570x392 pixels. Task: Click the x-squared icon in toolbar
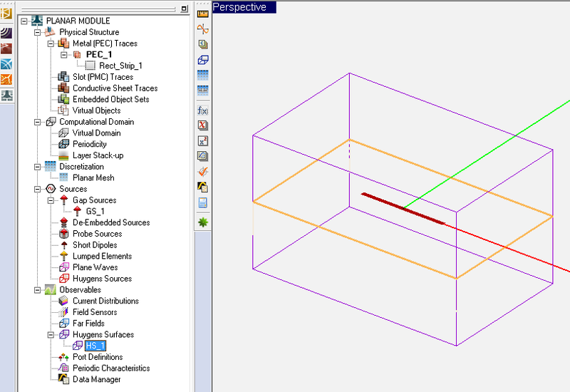coord(202,141)
